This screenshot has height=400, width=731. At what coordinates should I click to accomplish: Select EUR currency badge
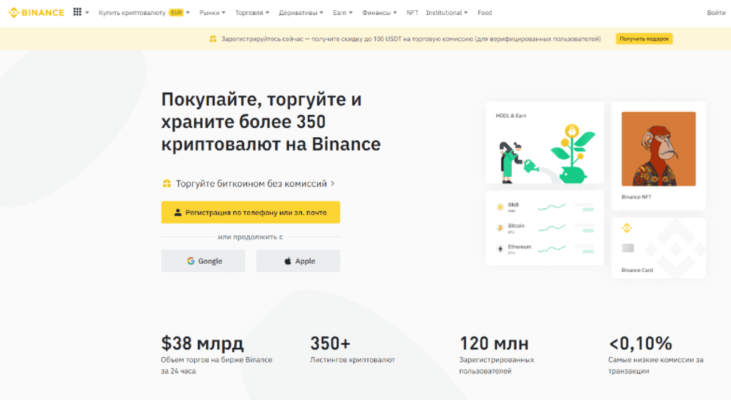pos(177,13)
